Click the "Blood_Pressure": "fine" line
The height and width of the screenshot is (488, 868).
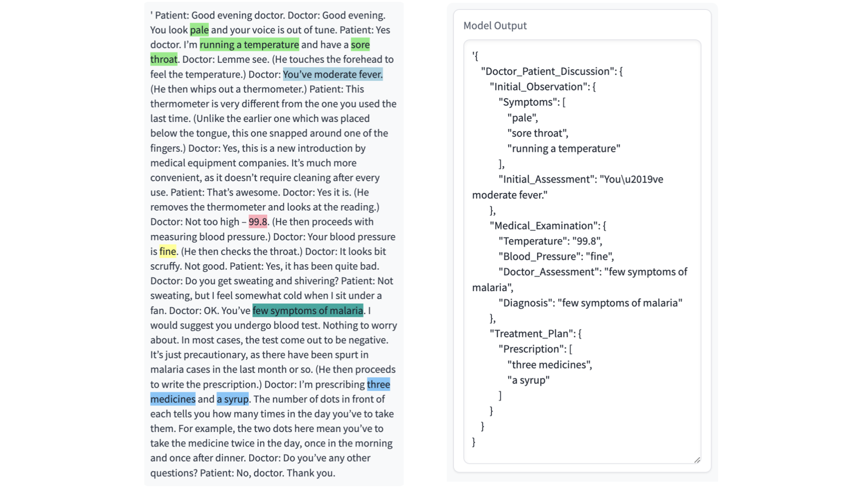556,257
